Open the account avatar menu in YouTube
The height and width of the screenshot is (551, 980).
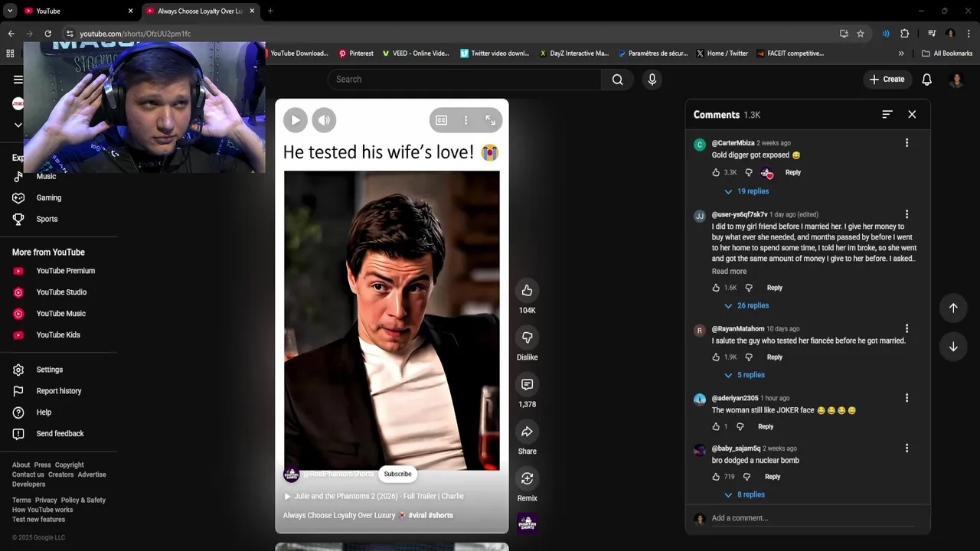click(x=956, y=80)
